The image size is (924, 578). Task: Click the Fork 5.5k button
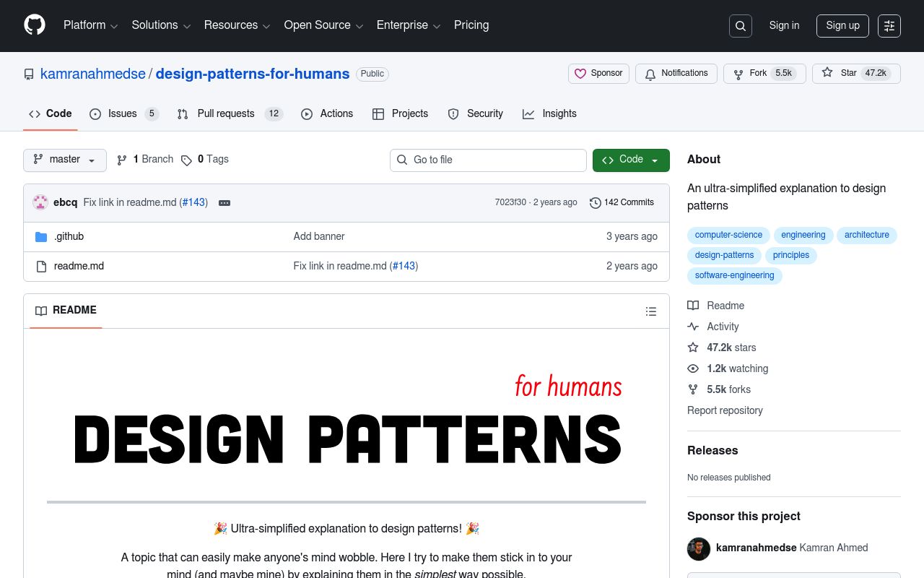click(764, 73)
